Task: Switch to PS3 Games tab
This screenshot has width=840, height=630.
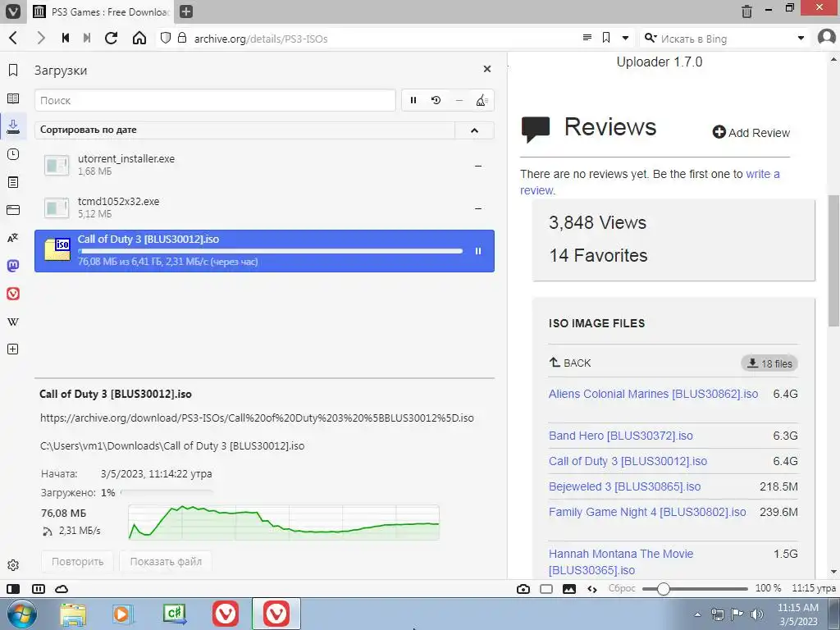Action: click(x=102, y=11)
